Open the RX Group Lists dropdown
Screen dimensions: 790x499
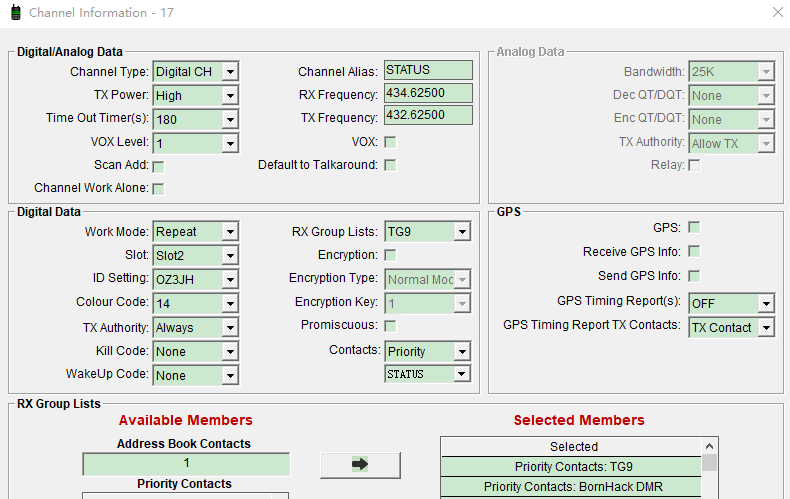(461, 232)
